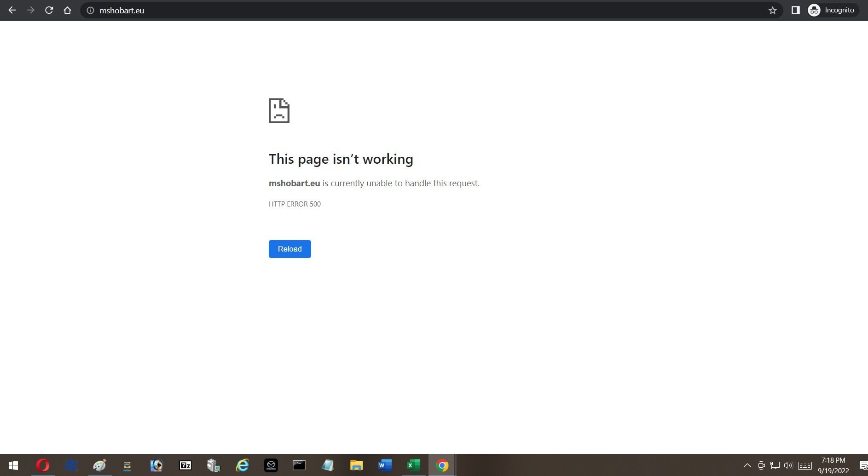
Task: Go back to the previous page
Action: (12, 10)
